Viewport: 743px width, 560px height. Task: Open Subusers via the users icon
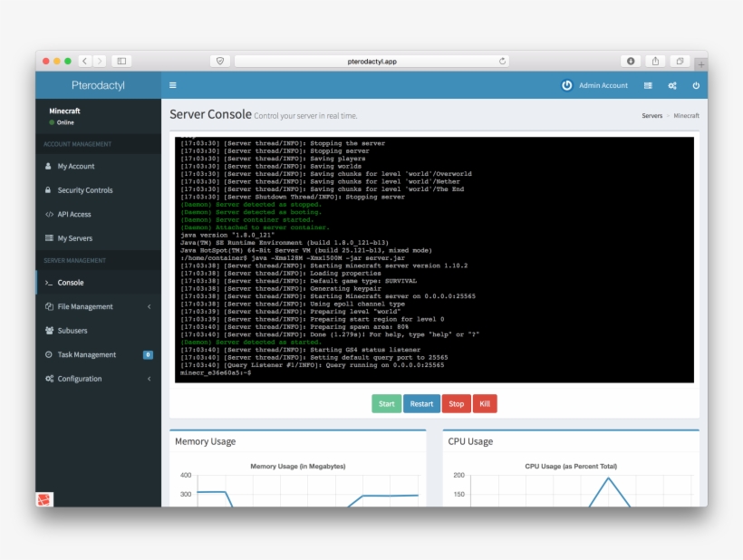click(49, 331)
